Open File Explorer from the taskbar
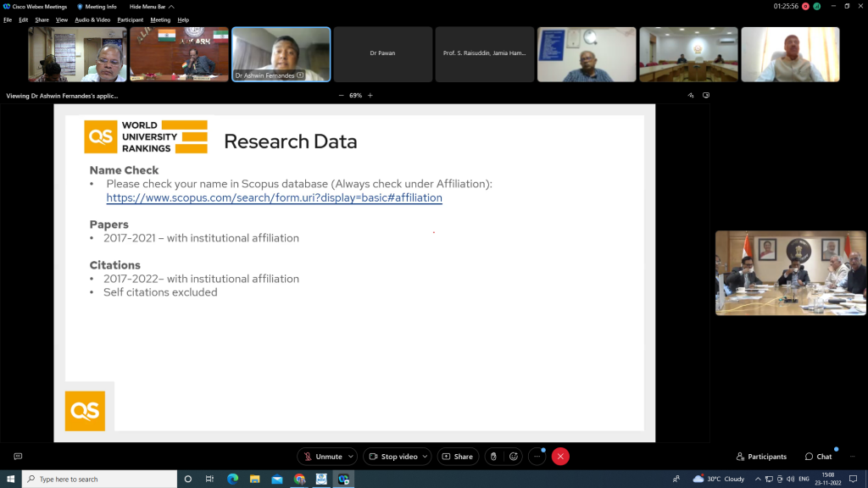 click(x=254, y=480)
